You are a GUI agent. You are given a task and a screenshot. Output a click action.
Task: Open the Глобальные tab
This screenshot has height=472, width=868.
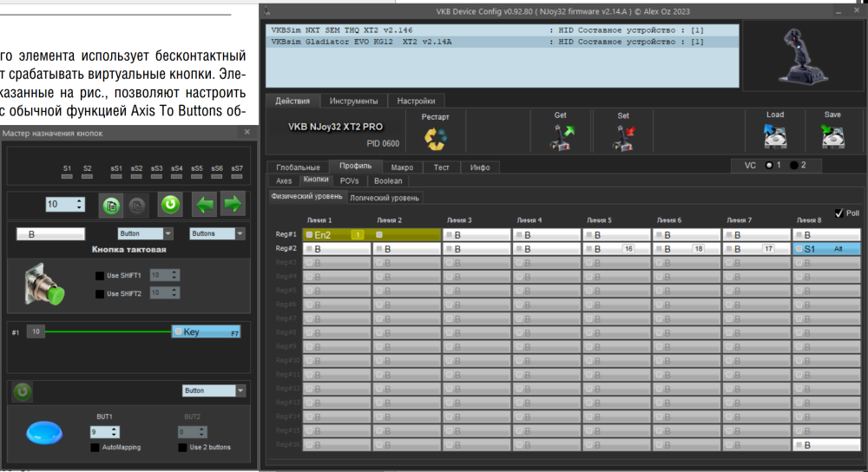coord(298,167)
